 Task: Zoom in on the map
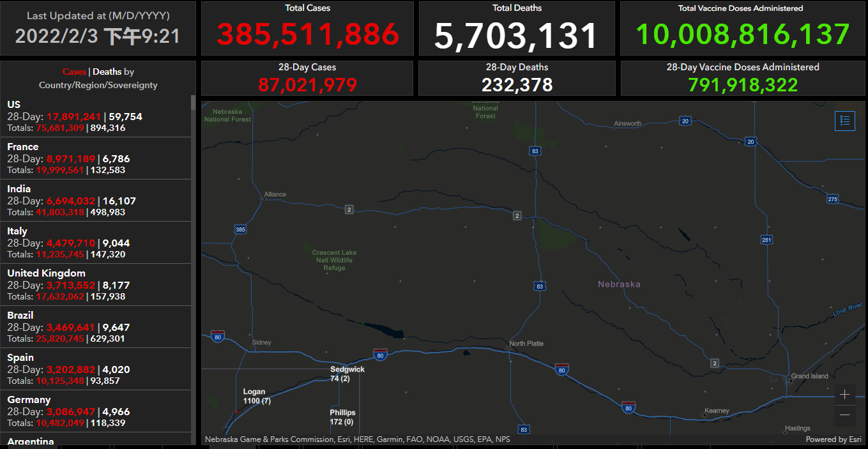(x=844, y=395)
